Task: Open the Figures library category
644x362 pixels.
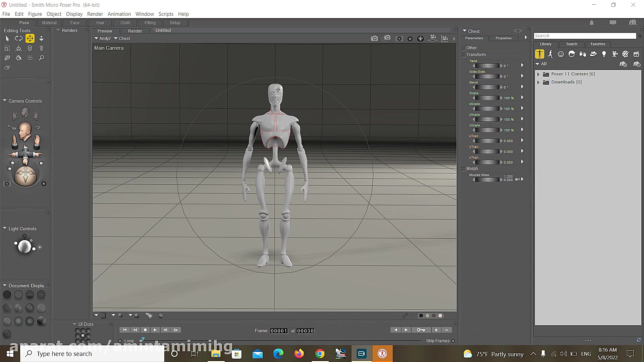Action: [x=540, y=54]
